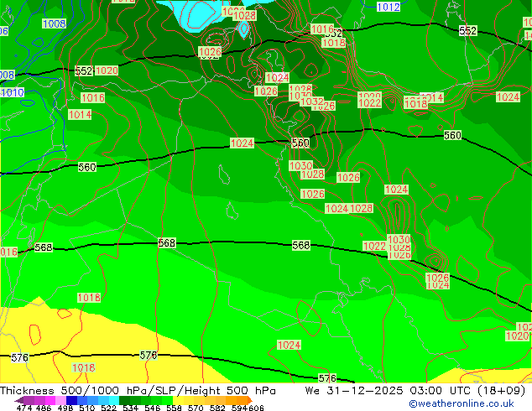Click the 1020 label beside the 552 contour
Image resolution: width=532 pixels, height=411 pixels.
[107, 71]
